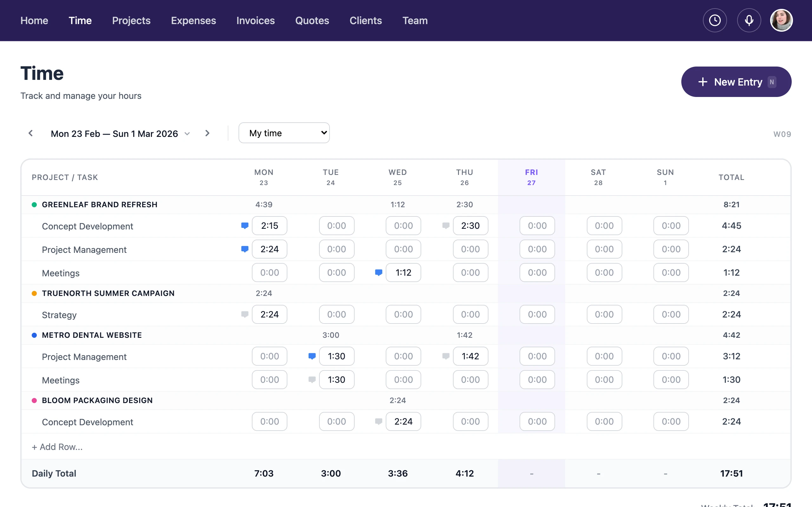Open note on Bloom's Wednesday Concept Development entry
The image size is (812, 507).
[x=378, y=421]
